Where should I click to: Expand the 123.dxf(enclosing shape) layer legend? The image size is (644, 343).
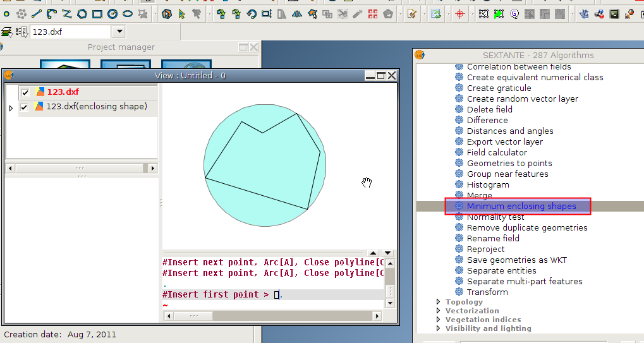tap(11, 108)
